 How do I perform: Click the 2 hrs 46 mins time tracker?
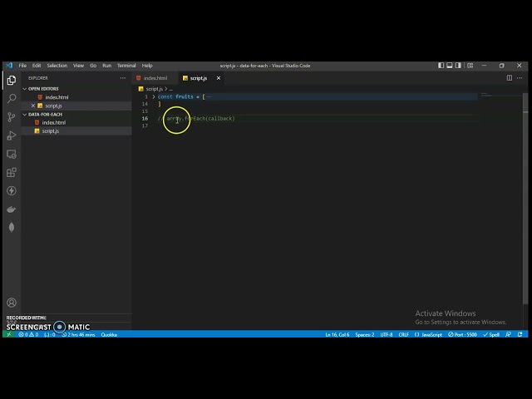click(78, 334)
